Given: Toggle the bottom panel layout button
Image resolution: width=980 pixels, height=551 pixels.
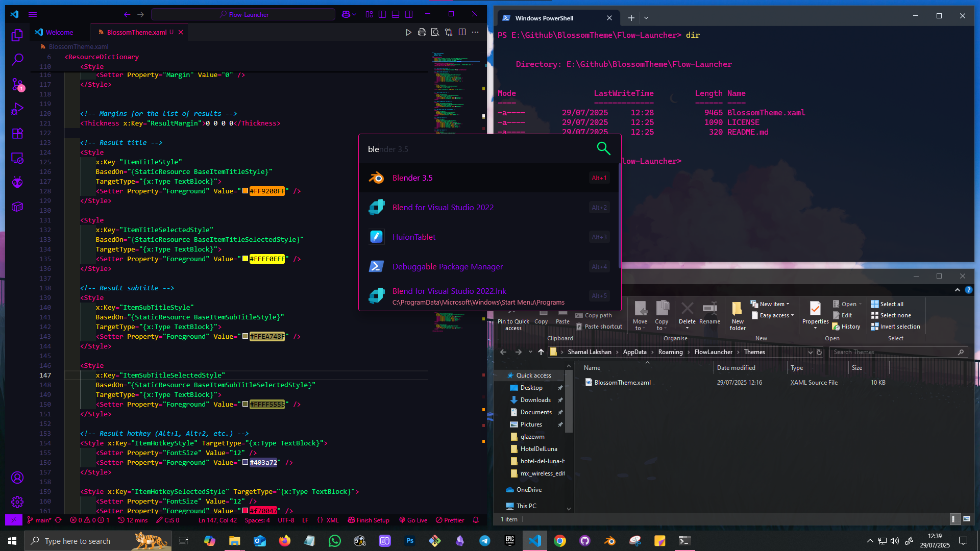Looking at the screenshot, I should (x=396, y=14).
